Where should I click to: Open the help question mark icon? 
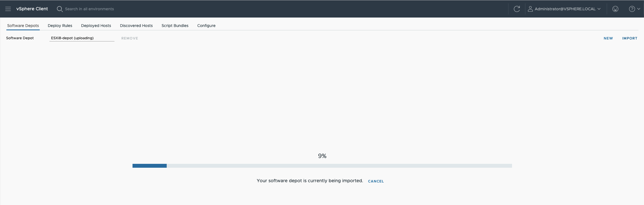632,9
